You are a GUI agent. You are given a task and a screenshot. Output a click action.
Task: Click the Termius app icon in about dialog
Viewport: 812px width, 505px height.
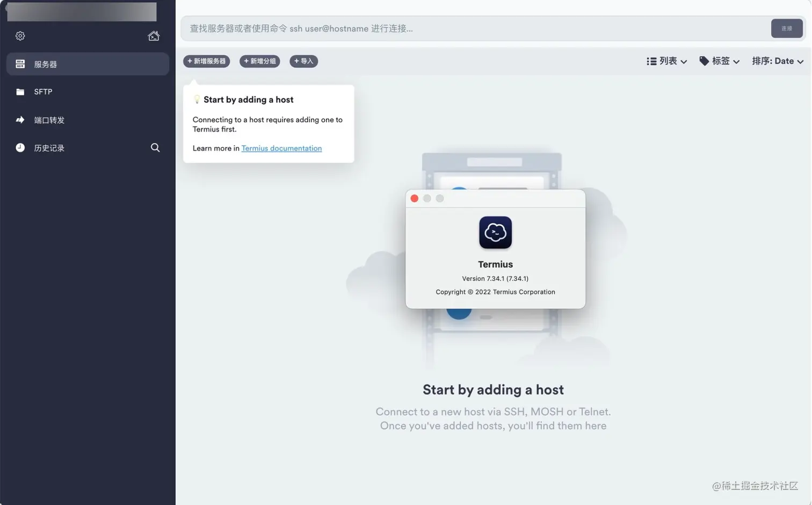click(495, 233)
